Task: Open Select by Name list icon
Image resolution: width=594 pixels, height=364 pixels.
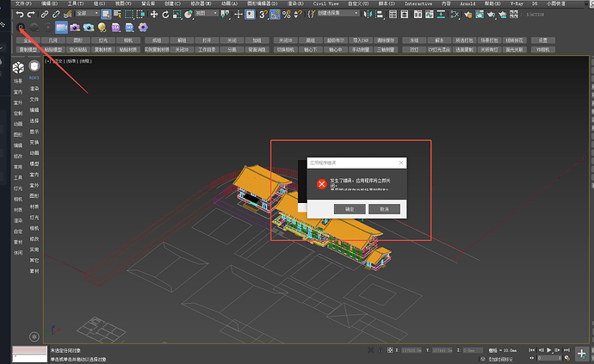Action: [x=117, y=15]
